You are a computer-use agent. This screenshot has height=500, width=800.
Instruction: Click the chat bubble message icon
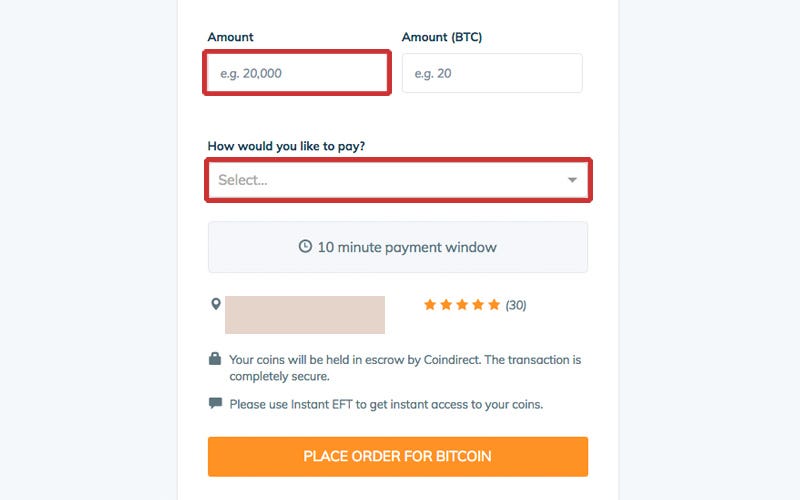point(215,404)
